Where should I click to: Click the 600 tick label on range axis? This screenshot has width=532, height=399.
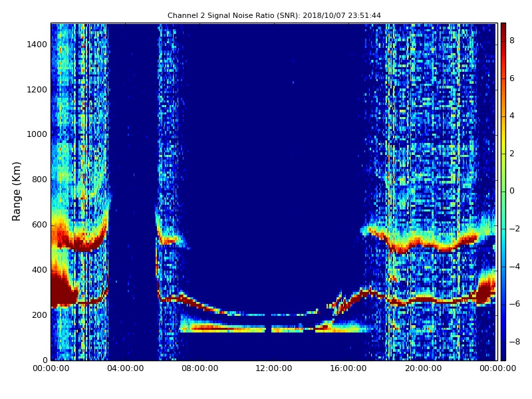(x=39, y=225)
